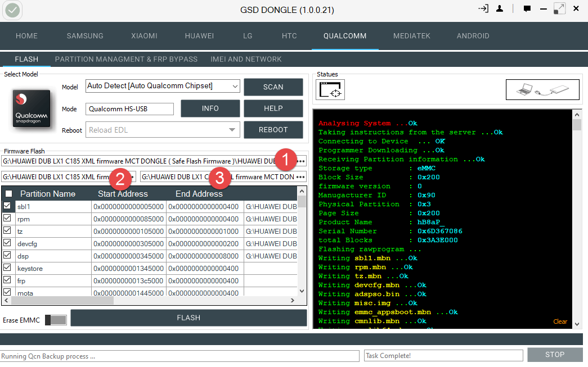Click the Clear link in the log
Viewport: 588px width, 367px height.
pyautogui.click(x=560, y=321)
